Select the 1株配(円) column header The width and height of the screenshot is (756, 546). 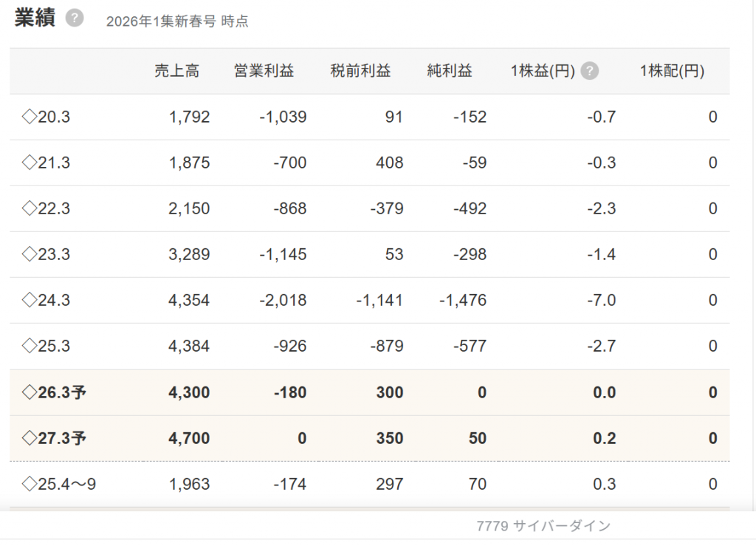(x=672, y=72)
